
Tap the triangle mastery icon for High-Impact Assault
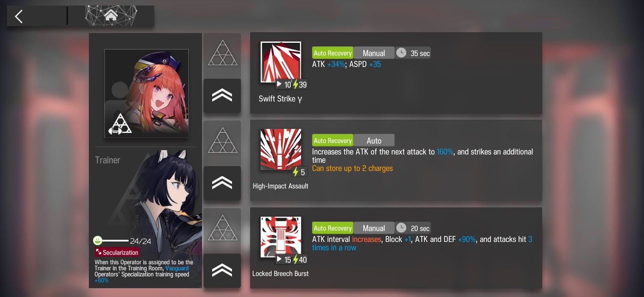click(x=222, y=141)
